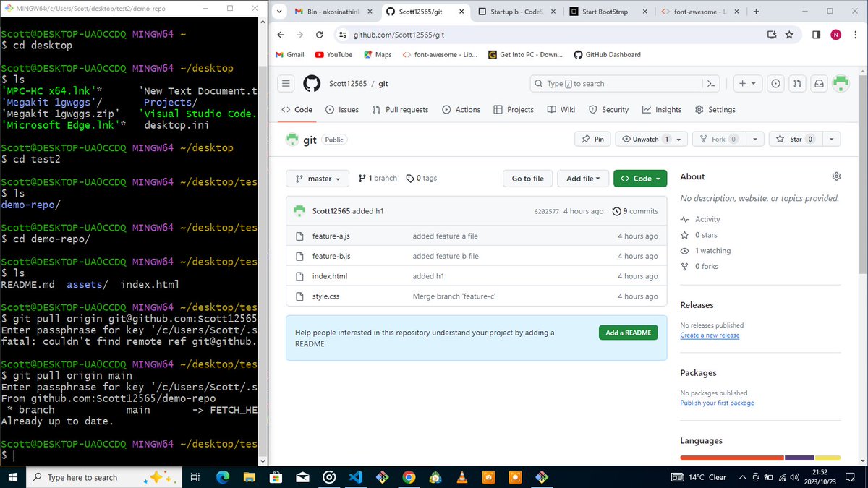Open GitHub notifications inbox icon
Screen dimensions: 868x488
coord(819,84)
